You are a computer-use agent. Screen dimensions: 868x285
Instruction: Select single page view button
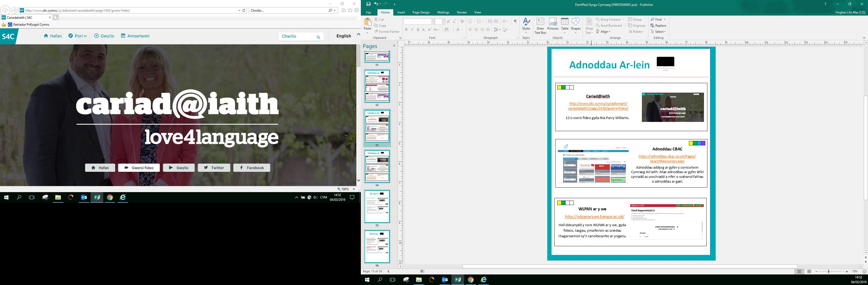[x=799, y=272]
